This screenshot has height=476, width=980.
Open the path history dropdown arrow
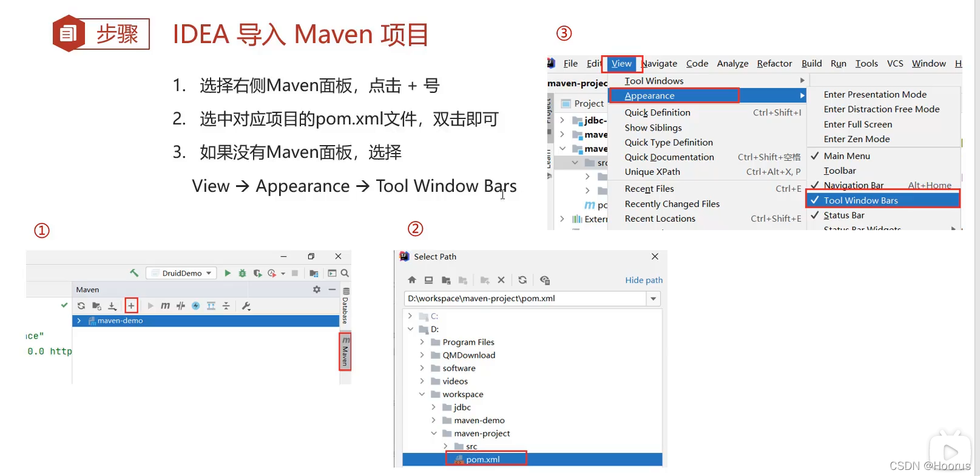pyautogui.click(x=654, y=299)
